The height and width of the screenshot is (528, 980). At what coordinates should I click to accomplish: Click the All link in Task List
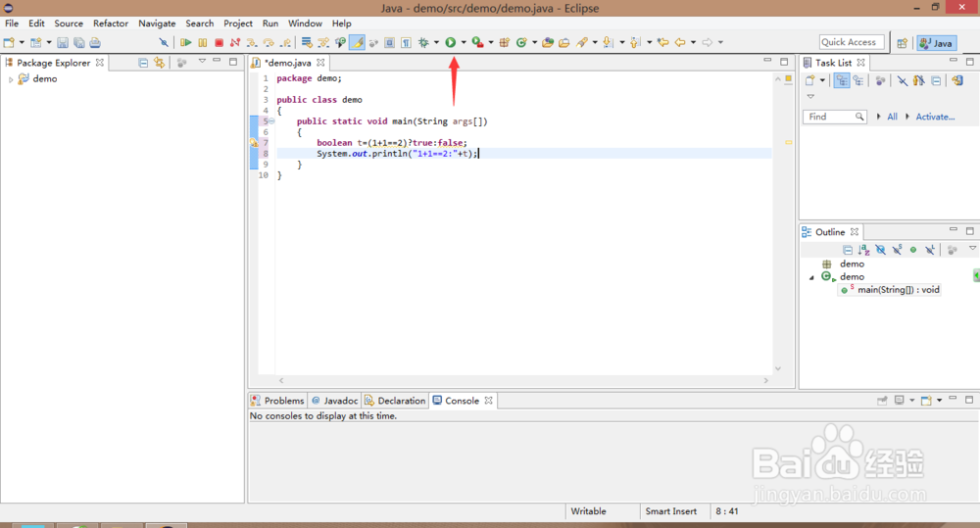(x=892, y=117)
